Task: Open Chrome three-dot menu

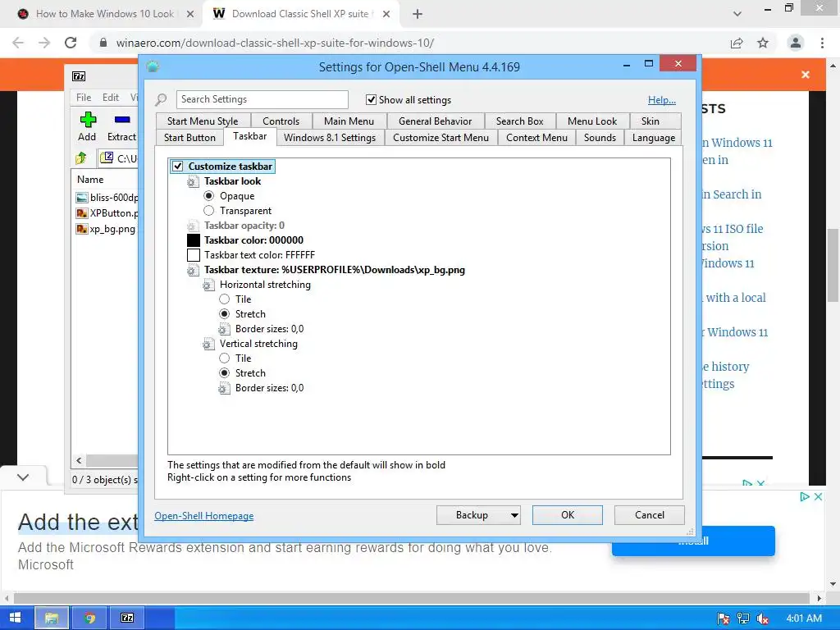Action: (x=822, y=43)
